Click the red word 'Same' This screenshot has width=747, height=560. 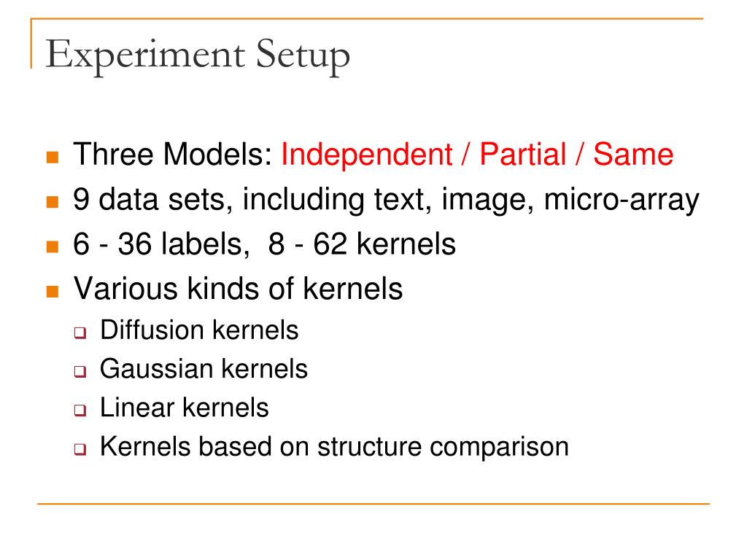(633, 155)
